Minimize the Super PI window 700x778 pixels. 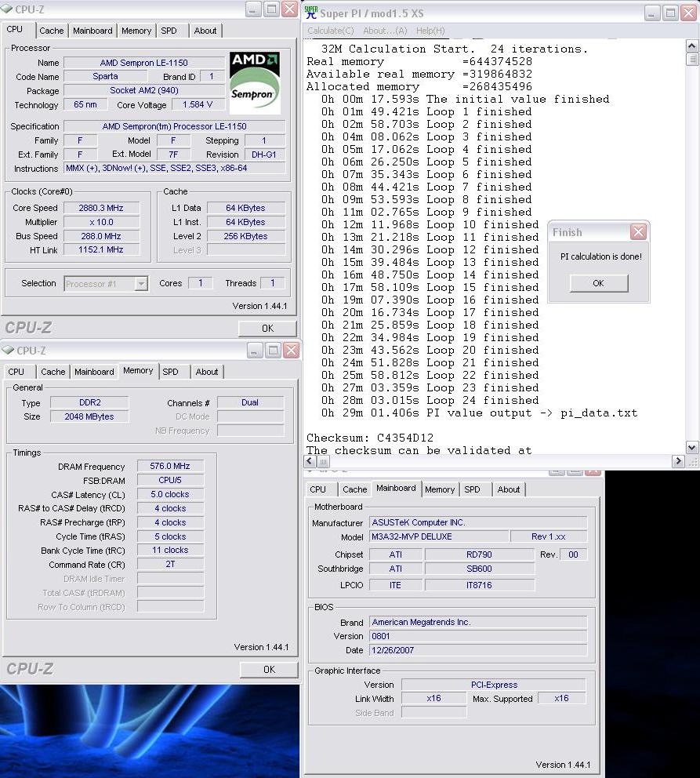[652, 13]
